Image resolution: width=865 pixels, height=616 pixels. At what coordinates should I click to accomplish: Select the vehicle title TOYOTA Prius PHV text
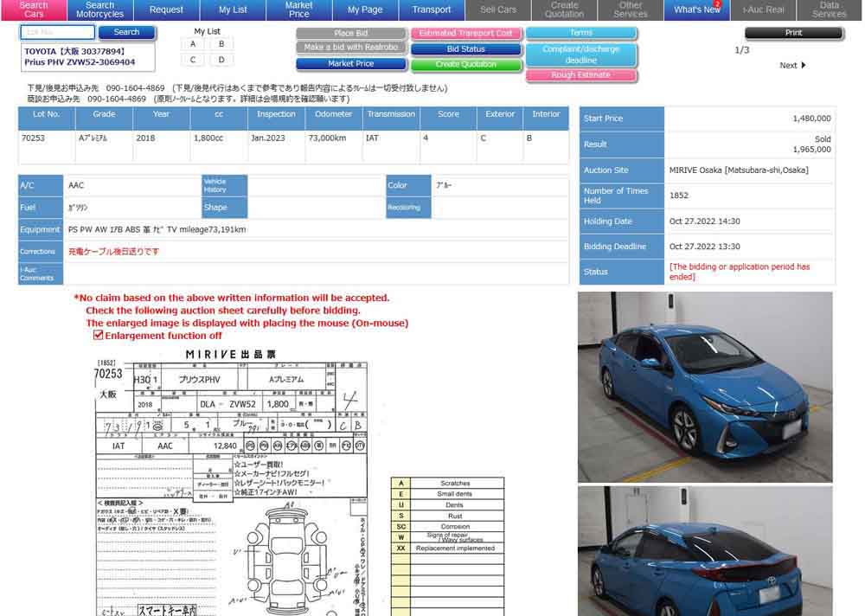coord(80,57)
